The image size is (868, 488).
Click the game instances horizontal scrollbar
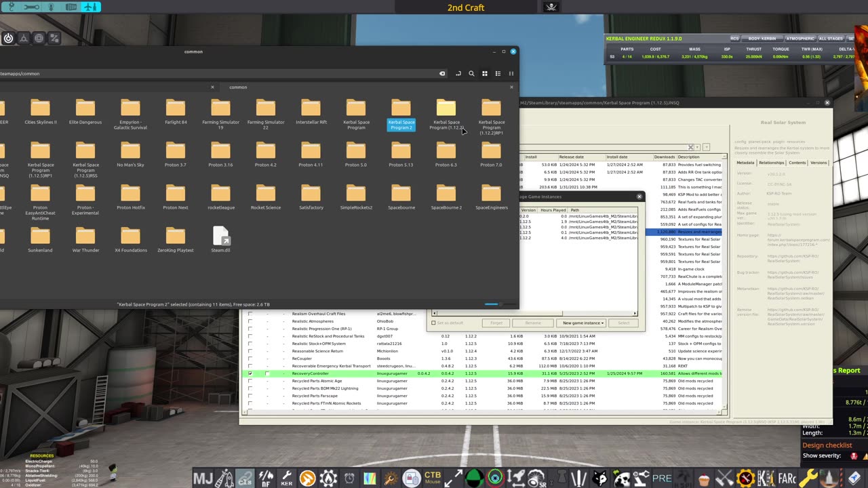pyautogui.click(x=534, y=313)
